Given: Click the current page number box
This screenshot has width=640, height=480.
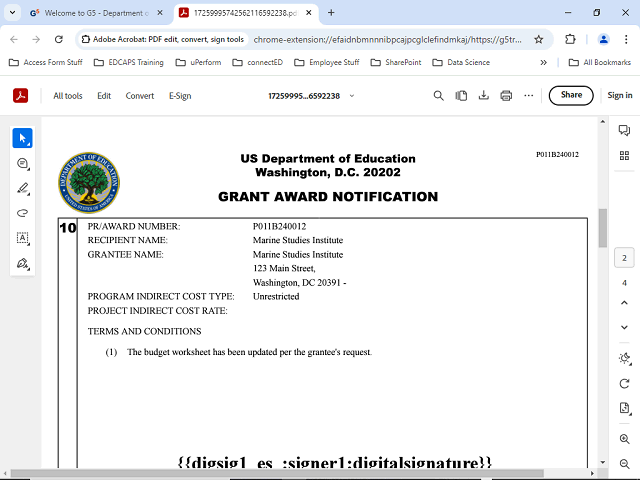Looking at the screenshot, I should click(624, 258).
